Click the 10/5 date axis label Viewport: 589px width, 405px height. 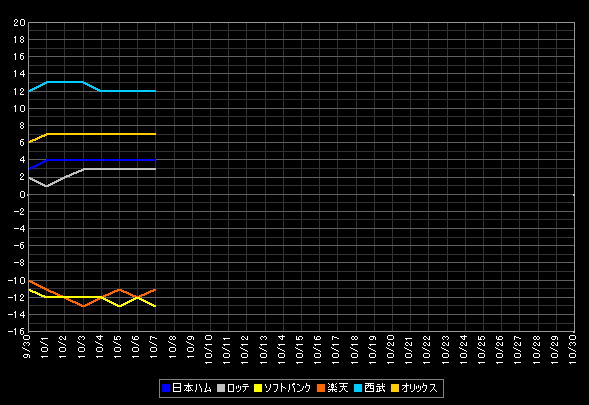point(118,346)
